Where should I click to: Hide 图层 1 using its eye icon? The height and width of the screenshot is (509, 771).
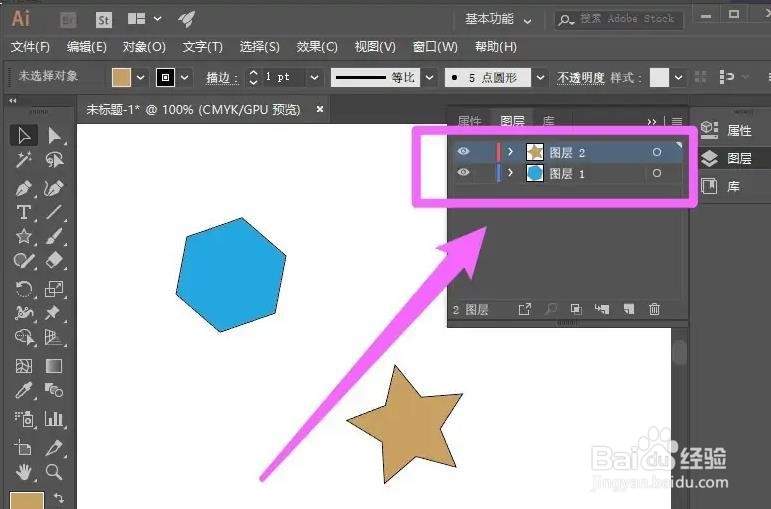pos(463,172)
